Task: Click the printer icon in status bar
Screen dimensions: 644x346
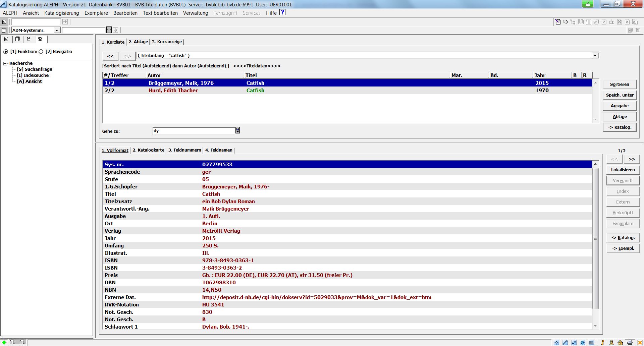Action: click(630, 342)
